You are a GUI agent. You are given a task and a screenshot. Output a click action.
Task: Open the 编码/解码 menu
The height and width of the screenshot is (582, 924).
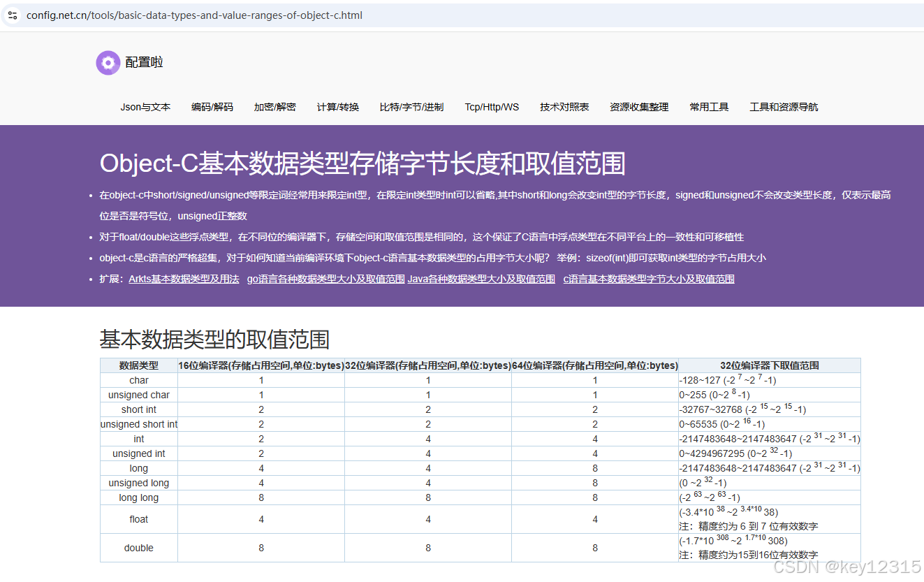click(212, 107)
